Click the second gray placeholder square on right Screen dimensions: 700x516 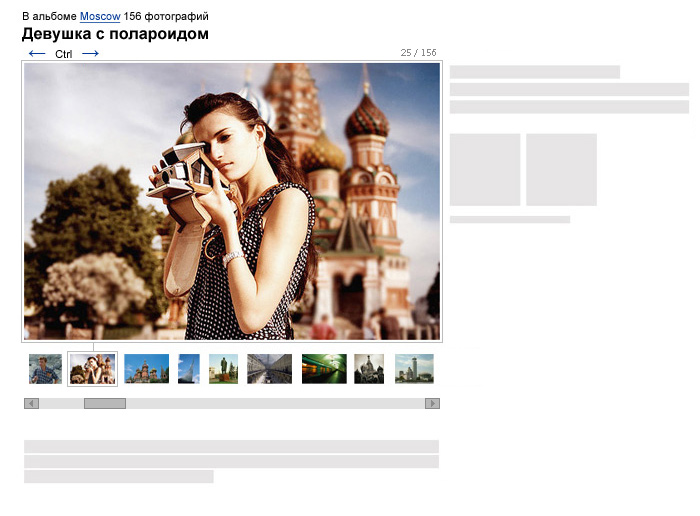[x=561, y=169]
